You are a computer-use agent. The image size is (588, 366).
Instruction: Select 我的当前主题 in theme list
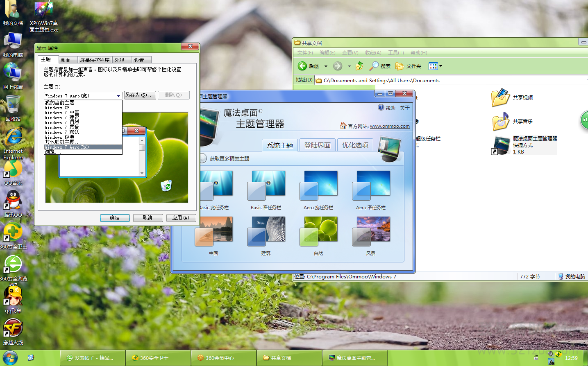tap(83, 103)
